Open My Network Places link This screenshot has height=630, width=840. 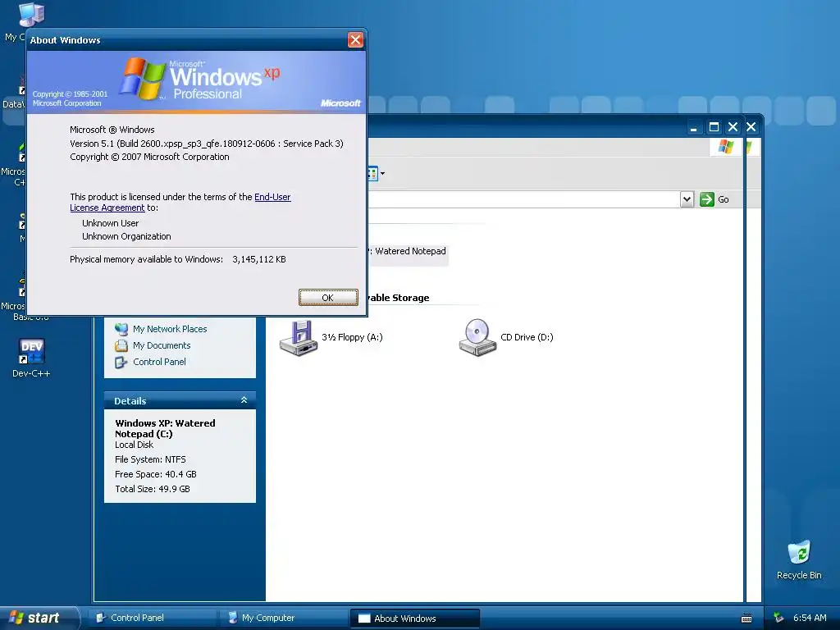(170, 329)
